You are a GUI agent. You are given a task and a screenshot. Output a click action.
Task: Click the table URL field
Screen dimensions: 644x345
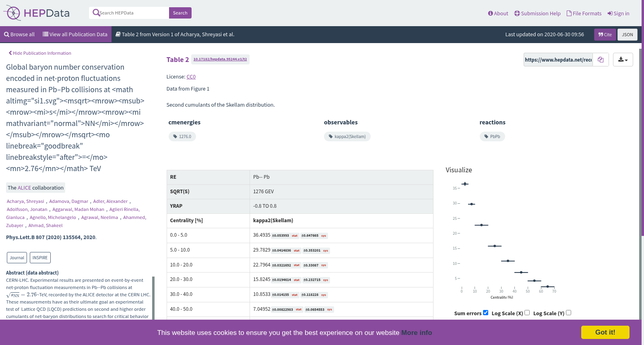point(558,60)
